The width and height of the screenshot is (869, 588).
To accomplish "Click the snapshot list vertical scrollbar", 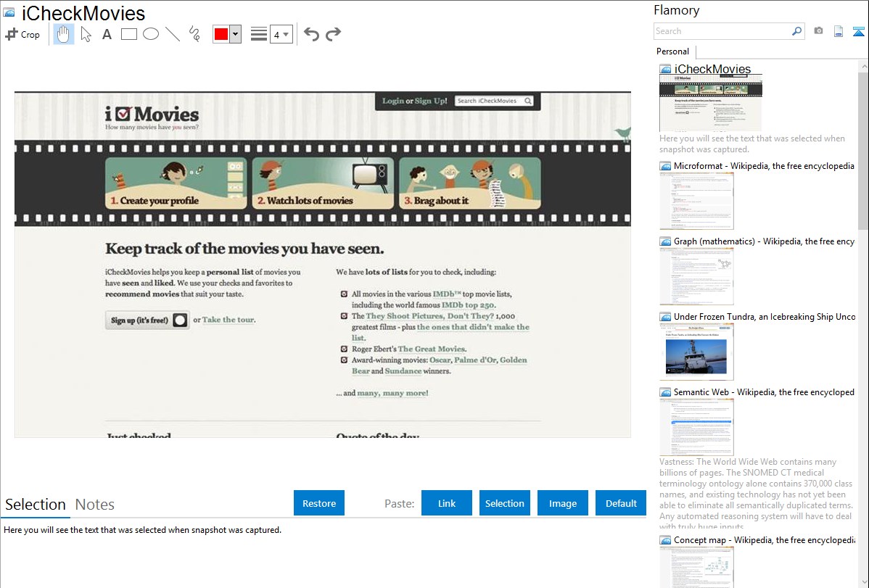I will pyautogui.click(x=863, y=149).
